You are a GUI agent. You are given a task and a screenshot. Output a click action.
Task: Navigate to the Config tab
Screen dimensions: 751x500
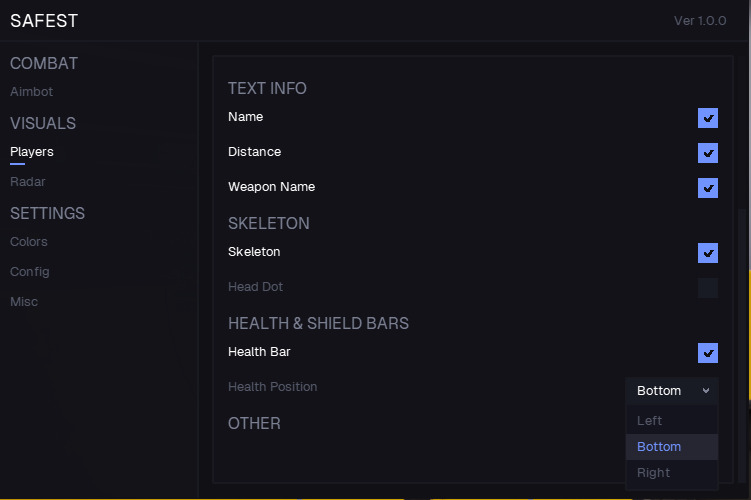click(x=30, y=272)
